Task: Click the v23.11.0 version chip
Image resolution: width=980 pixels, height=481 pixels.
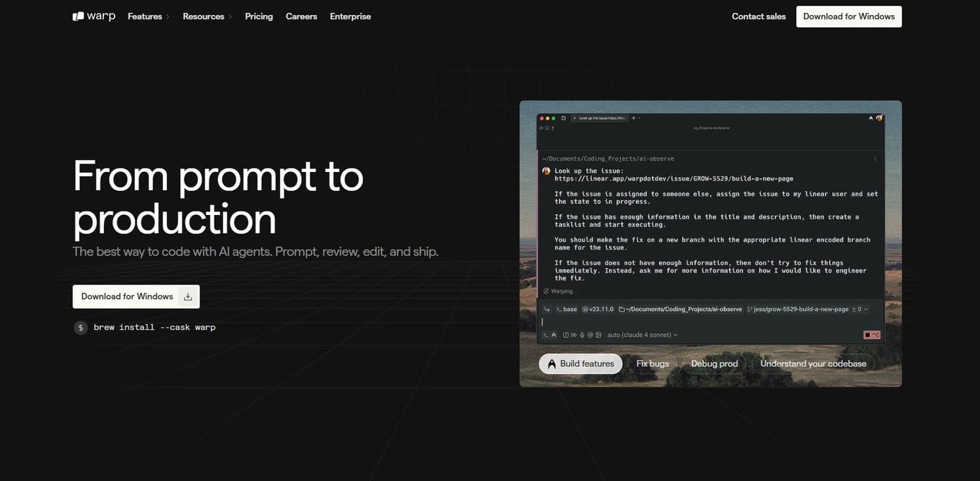Action: click(598, 309)
